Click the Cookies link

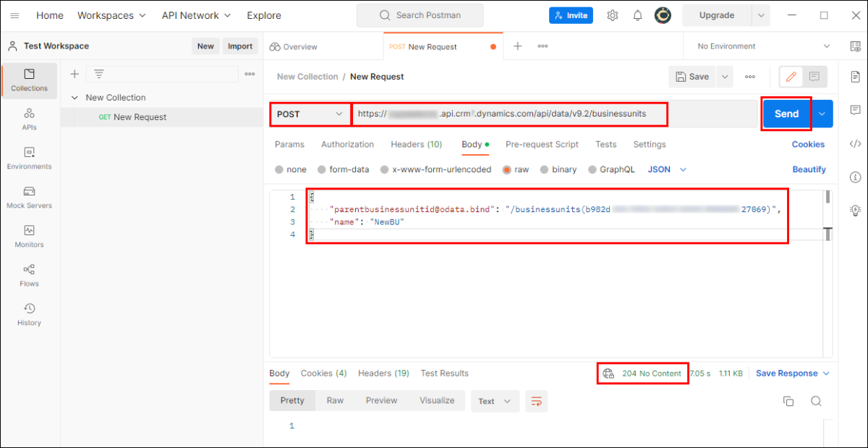click(x=808, y=144)
